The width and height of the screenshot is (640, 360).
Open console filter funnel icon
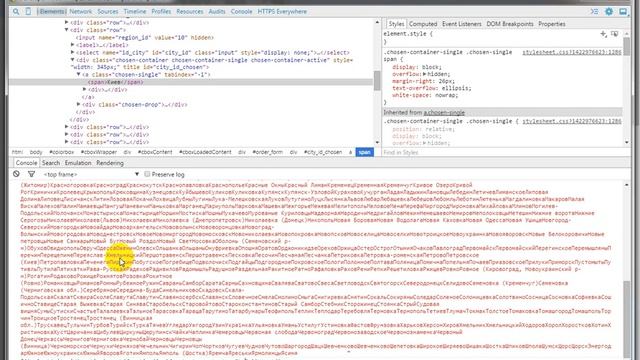(31, 174)
